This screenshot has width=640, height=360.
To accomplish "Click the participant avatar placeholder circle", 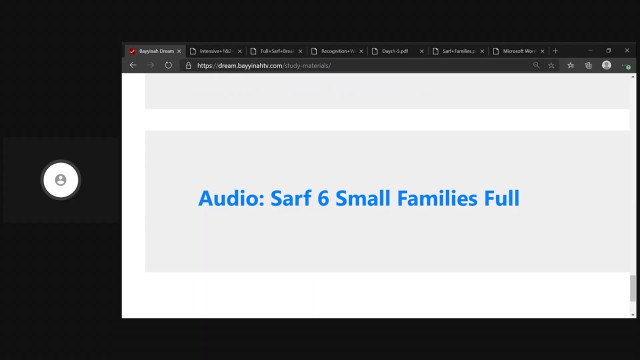I will pos(61,180).
